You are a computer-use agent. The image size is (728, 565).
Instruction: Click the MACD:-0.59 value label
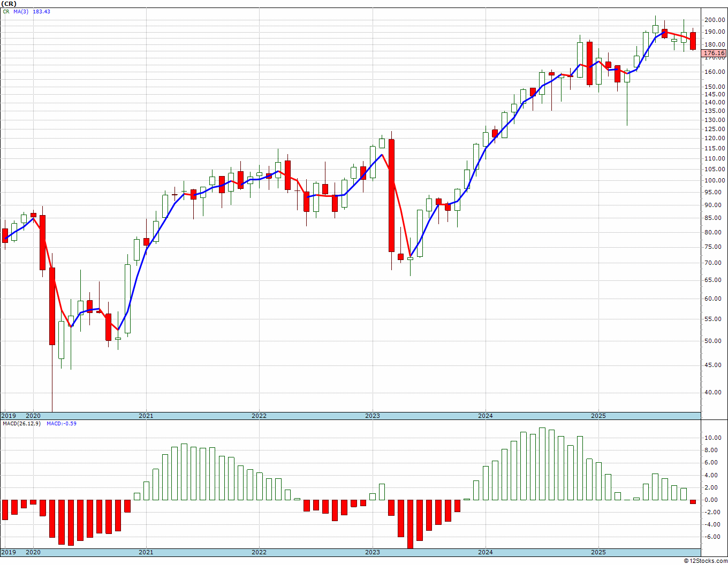(x=62, y=423)
